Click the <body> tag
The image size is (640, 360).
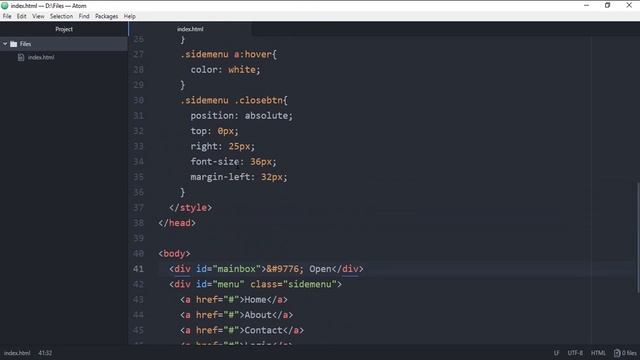(x=174, y=254)
